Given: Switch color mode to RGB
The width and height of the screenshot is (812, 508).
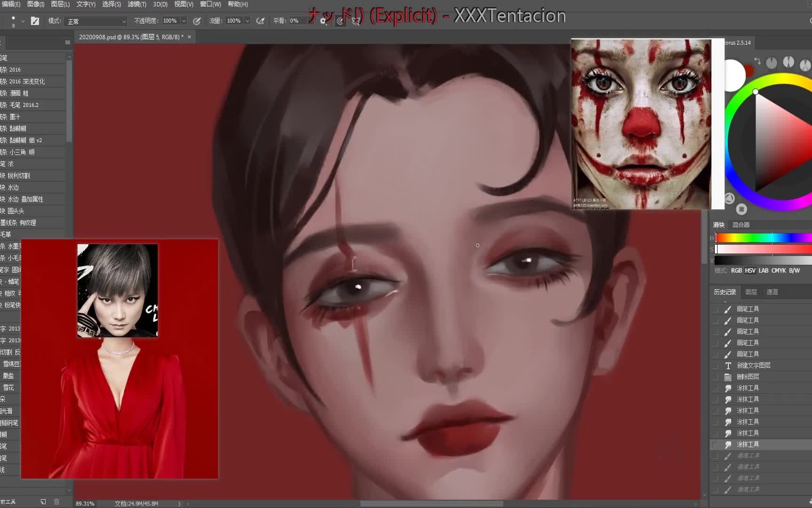Looking at the screenshot, I should pos(736,270).
